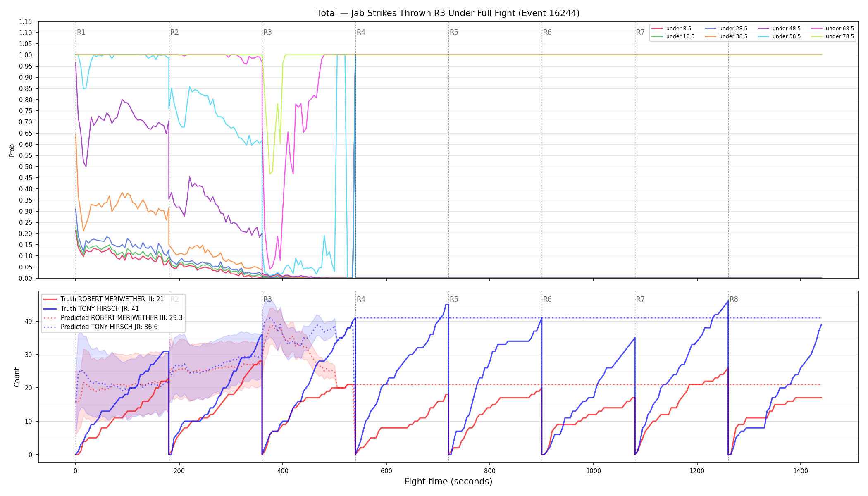Image resolution: width=868 pixels, height=496 pixels.
Task: Click the R5 round label in bottom chart
Action: 454,299
